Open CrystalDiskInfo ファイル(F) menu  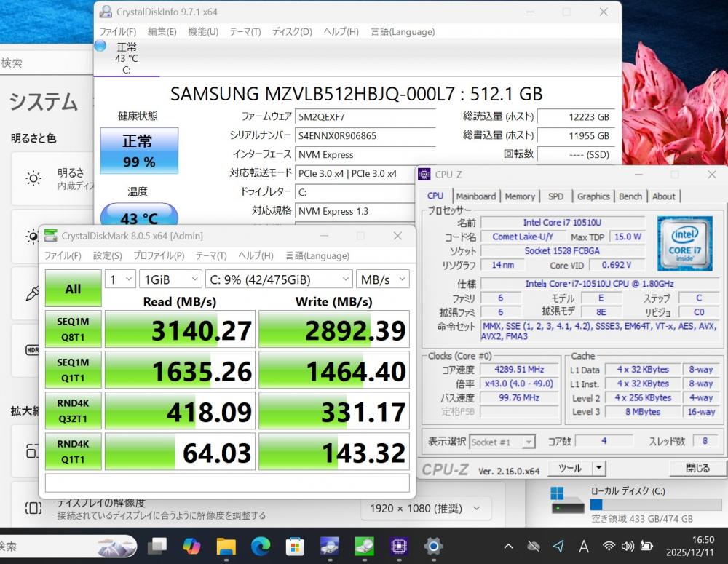tap(118, 31)
